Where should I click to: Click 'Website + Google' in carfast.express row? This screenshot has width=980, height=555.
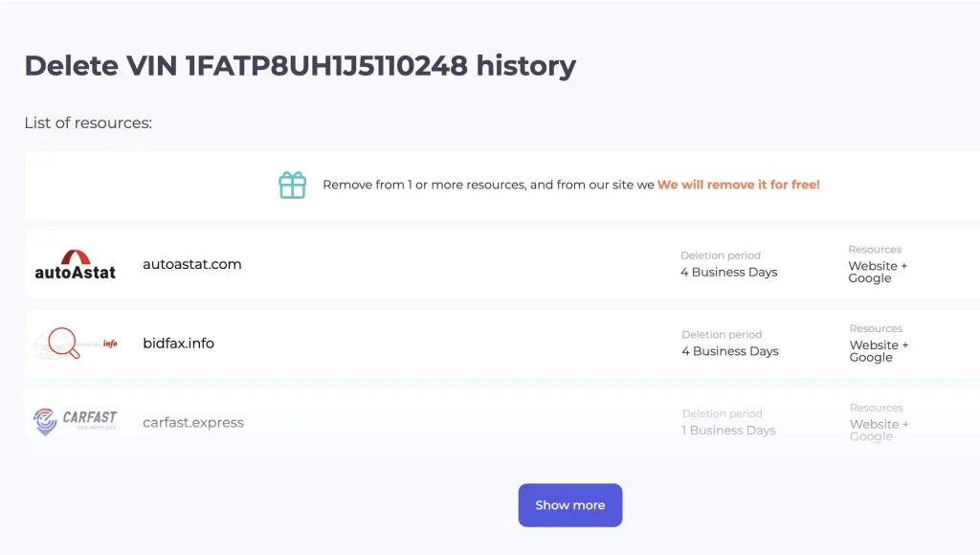[879, 431]
